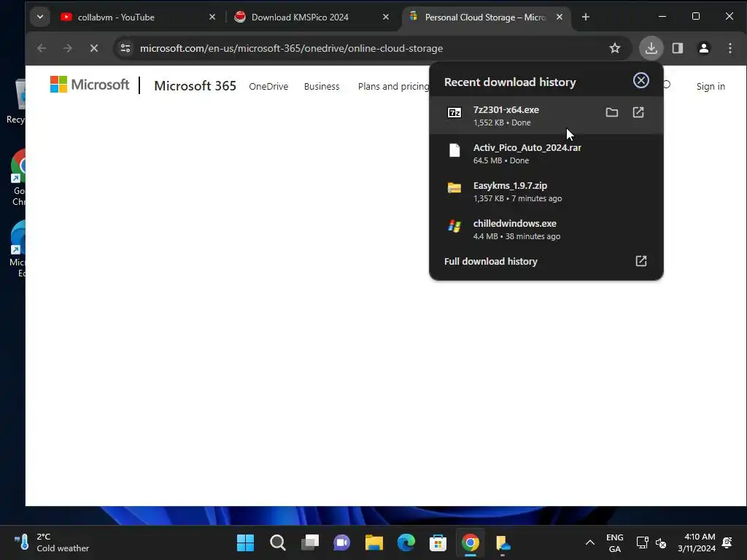Open the Easykms_1.9.7.zip download
This screenshot has height=560, width=747.
[x=546, y=192]
